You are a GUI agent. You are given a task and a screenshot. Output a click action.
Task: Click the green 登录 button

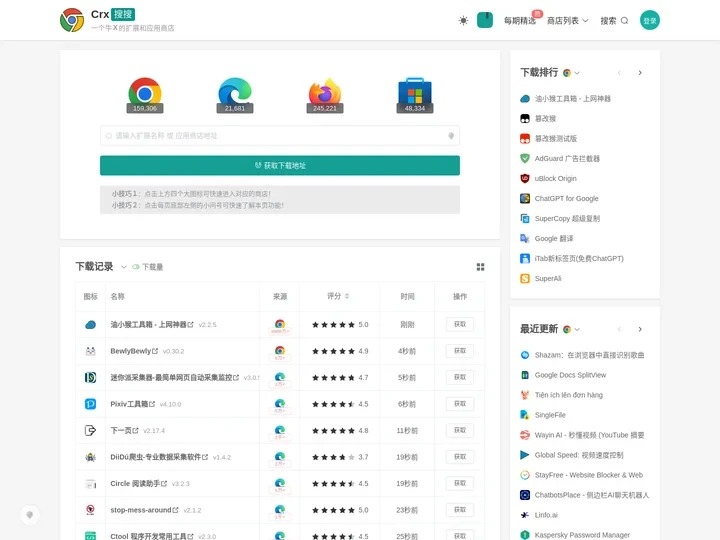[x=650, y=20]
